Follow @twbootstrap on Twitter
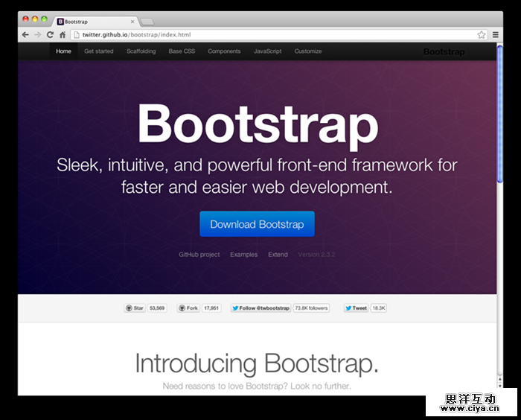Image resolution: width=521 pixels, height=420 pixels. pyautogui.click(x=260, y=308)
